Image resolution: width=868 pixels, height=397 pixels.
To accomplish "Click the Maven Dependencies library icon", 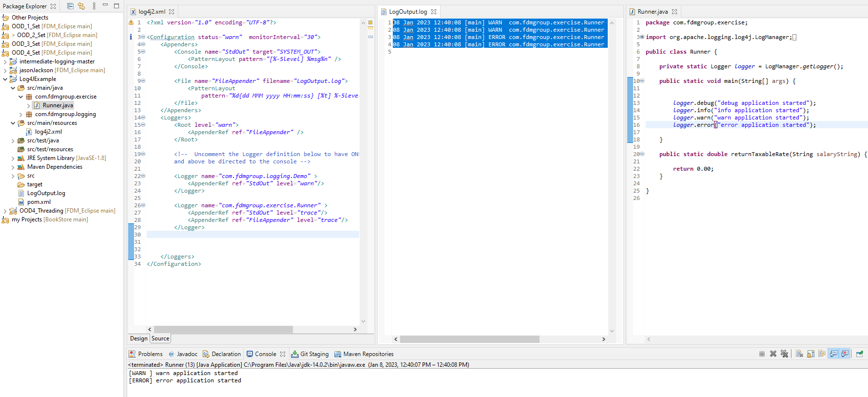I will tap(21, 167).
